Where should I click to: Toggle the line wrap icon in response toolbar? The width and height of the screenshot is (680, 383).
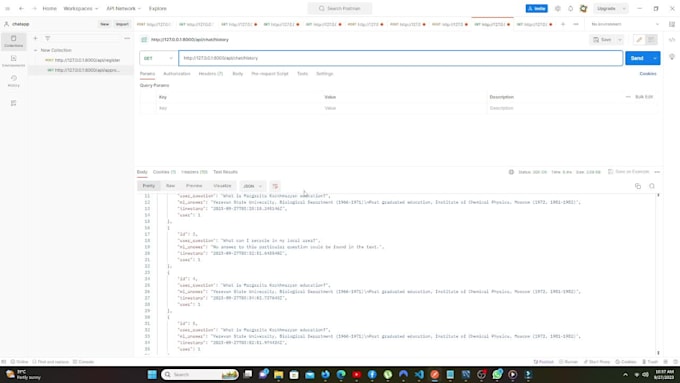[x=275, y=186]
